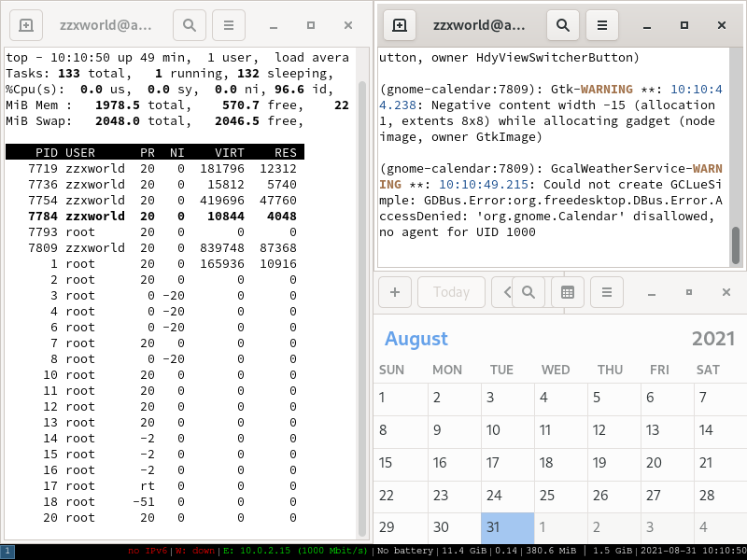747x560 pixels.
Task: Open a new tab in the top terminal
Action: click(x=26, y=26)
